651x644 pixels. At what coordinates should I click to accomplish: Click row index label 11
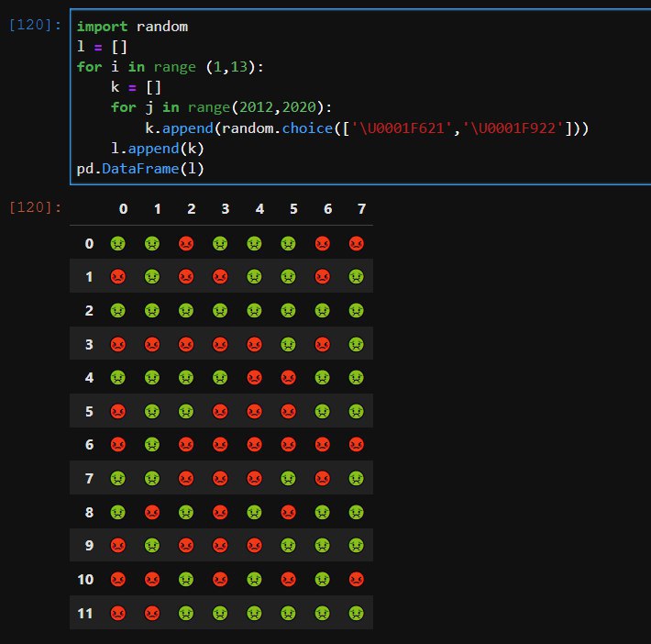[85, 614]
